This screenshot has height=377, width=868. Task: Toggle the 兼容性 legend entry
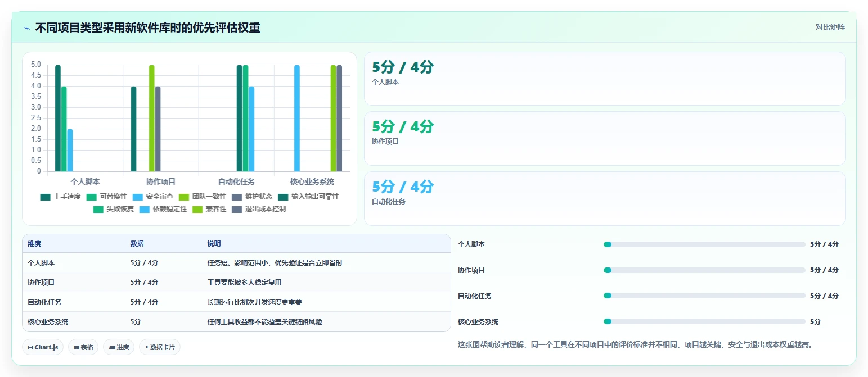(x=209, y=210)
